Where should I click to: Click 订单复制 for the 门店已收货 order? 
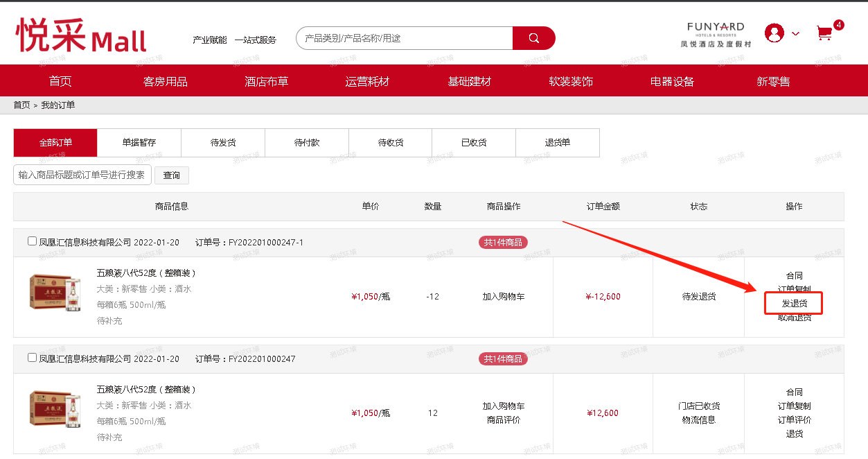(x=795, y=406)
